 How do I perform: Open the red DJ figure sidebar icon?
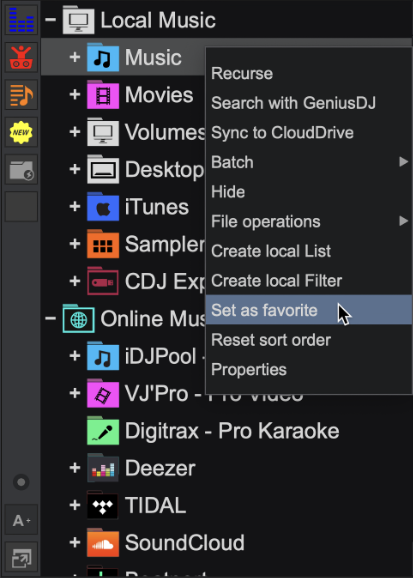[21, 57]
